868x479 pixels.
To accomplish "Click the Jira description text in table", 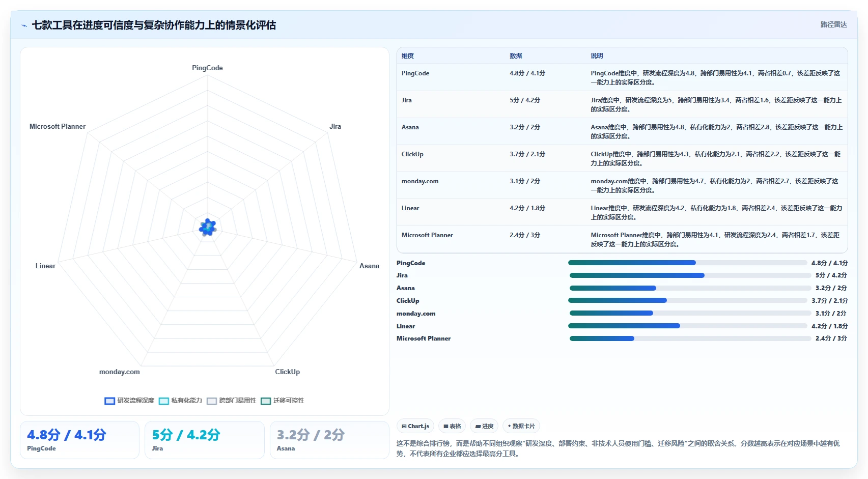I will pos(716,105).
